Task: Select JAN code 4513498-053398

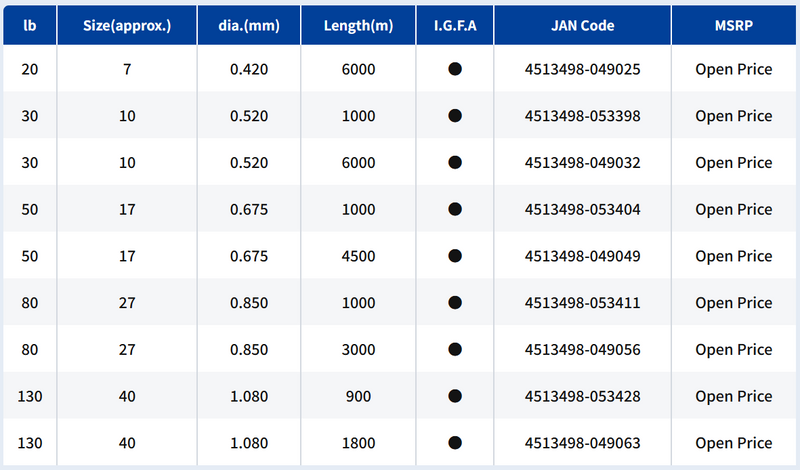Action: pos(583,116)
